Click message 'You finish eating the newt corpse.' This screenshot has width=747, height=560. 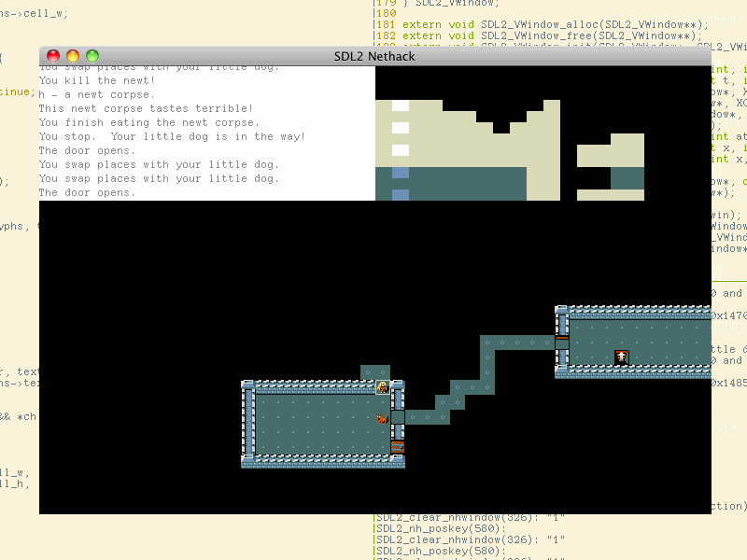pyautogui.click(x=149, y=122)
